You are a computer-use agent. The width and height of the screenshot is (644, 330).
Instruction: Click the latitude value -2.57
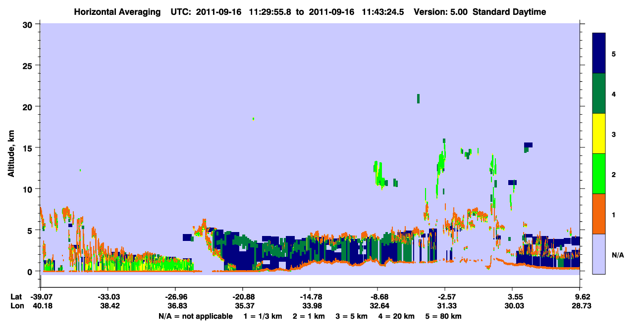[445, 297]
